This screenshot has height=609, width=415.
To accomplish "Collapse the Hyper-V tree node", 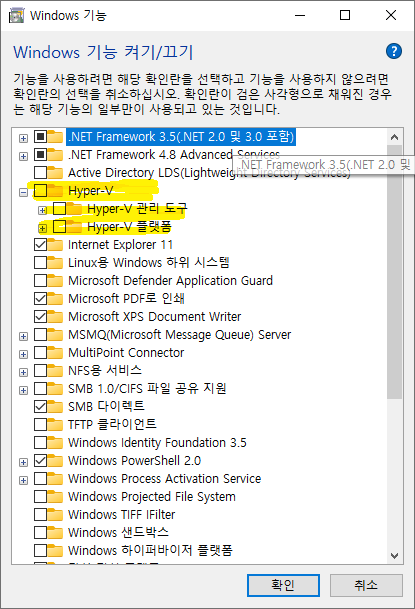I will click(x=24, y=192).
